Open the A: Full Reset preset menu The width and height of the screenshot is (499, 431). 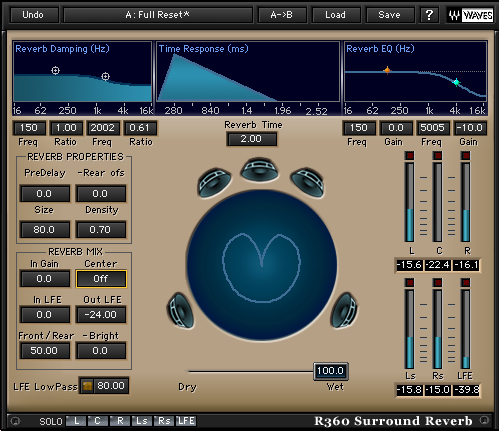coord(158,15)
